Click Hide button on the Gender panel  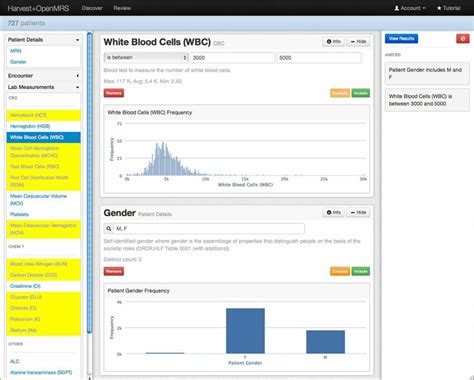coord(358,212)
